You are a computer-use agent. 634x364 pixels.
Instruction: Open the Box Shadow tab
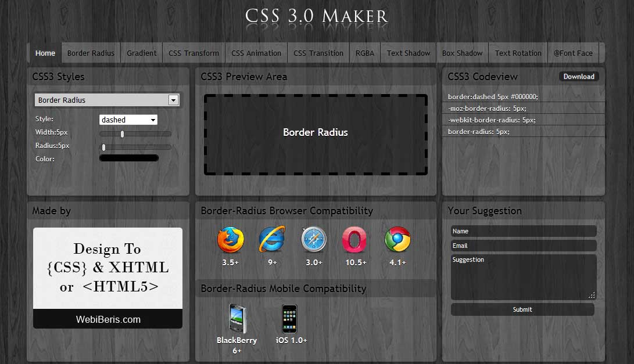click(462, 53)
